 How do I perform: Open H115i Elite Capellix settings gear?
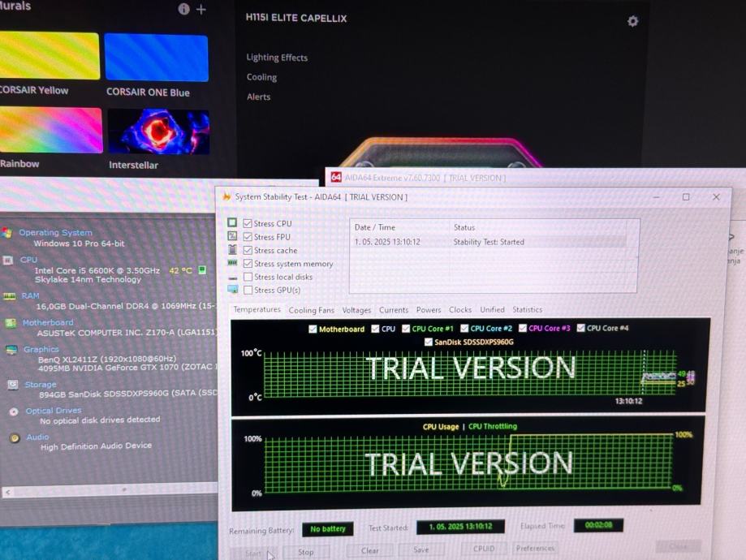pos(632,21)
